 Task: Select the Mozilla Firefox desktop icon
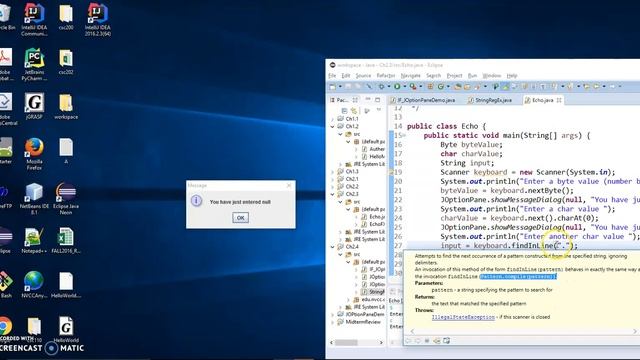pos(34,153)
